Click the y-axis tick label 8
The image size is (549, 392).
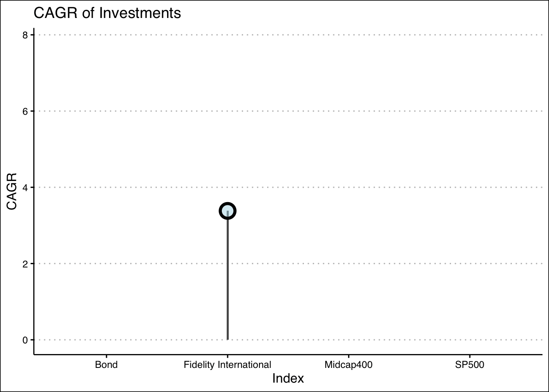25,35
